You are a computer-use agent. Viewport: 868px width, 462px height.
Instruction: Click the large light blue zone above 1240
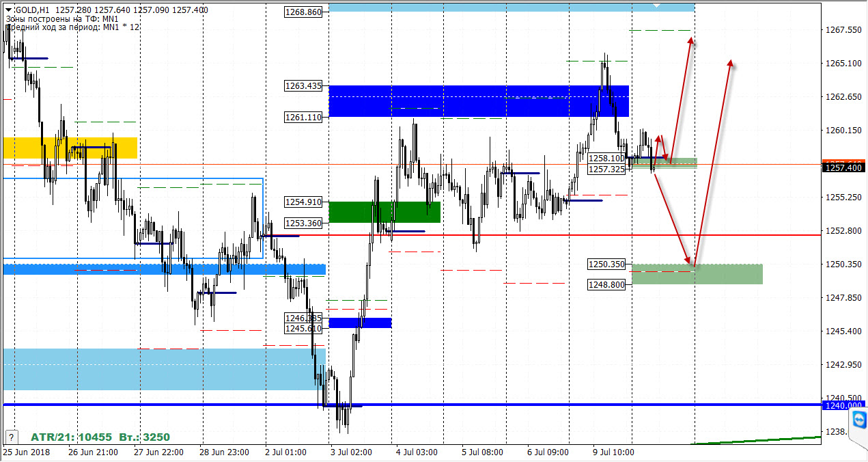tap(164, 369)
